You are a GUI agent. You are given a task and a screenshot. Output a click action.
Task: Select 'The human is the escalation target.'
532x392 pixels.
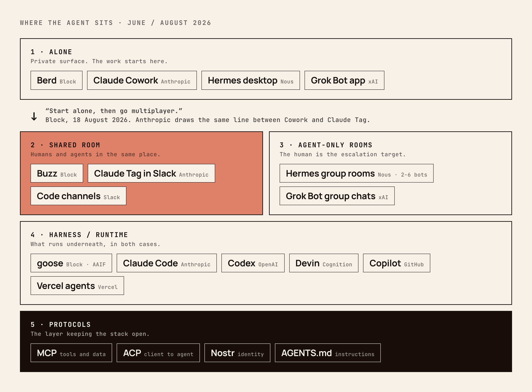pos(343,154)
